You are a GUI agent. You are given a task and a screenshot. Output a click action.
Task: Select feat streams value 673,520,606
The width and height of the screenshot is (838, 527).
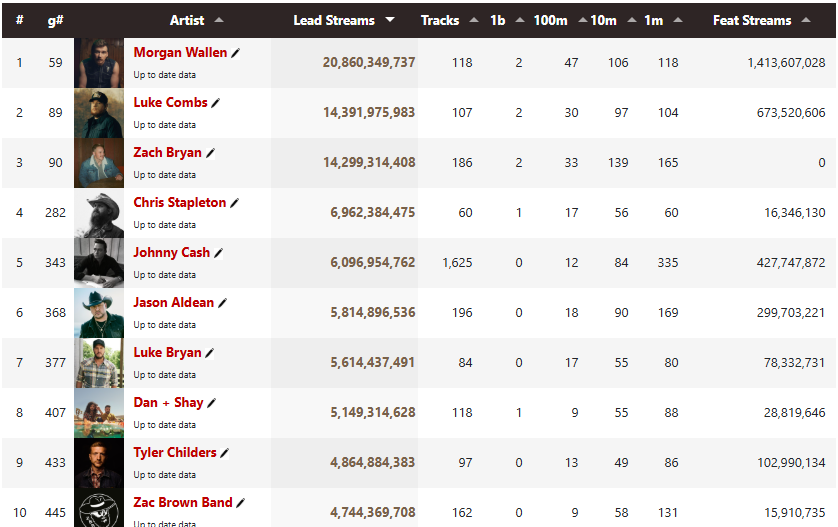pyautogui.click(x=791, y=113)
